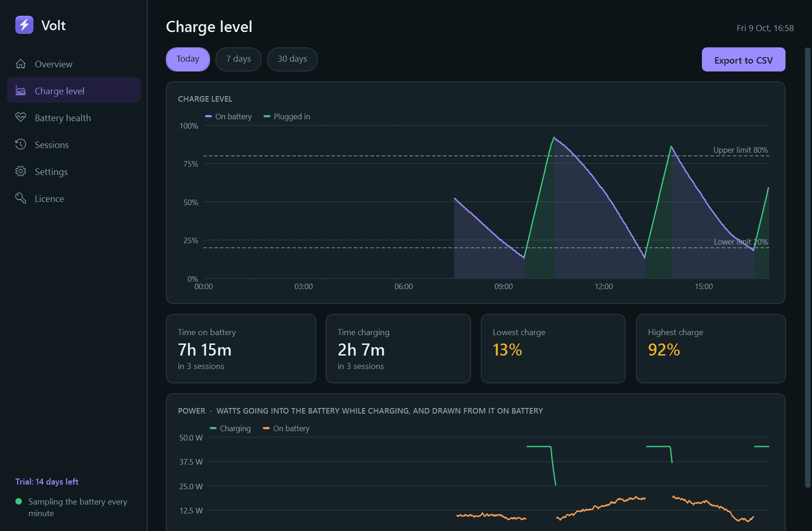Select the Charge level sidebar item

click(x=74, y=90)
